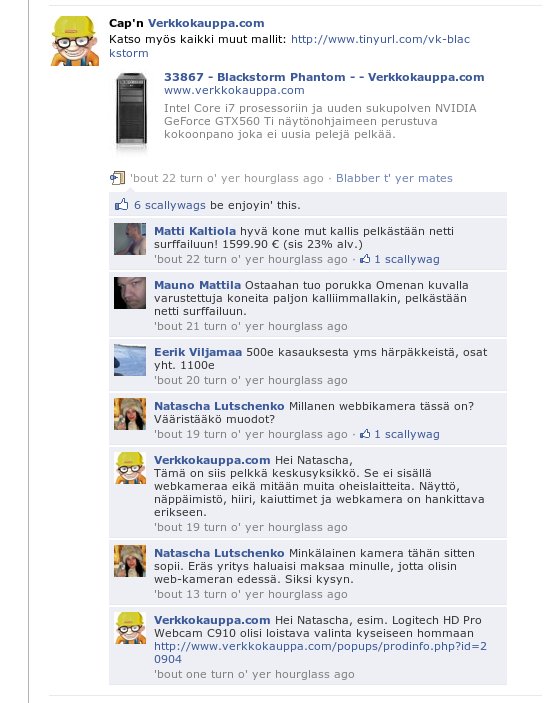545x703 pixels.
Task: Click the thumbs-up icon beside 6 scallywags
Action: coord(121,205)
